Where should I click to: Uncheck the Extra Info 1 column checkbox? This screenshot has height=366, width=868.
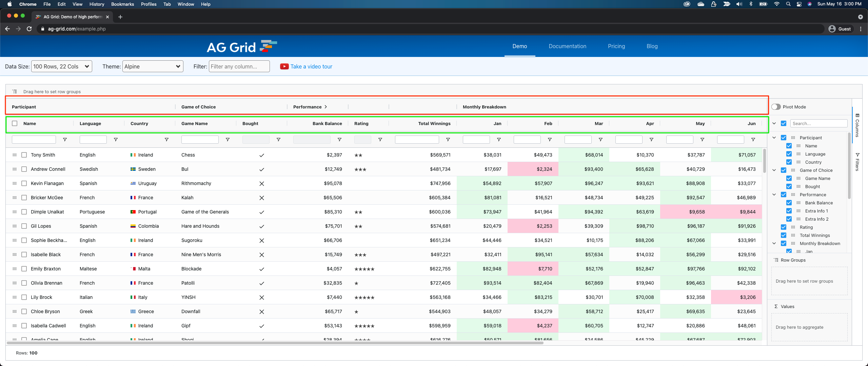tap(789, 211)
